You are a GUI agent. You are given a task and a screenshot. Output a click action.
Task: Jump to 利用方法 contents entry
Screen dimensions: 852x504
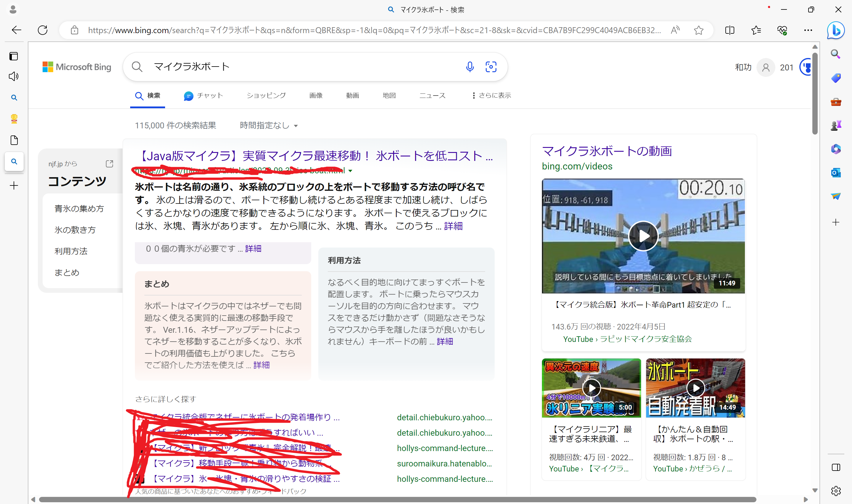click(71, 251)
